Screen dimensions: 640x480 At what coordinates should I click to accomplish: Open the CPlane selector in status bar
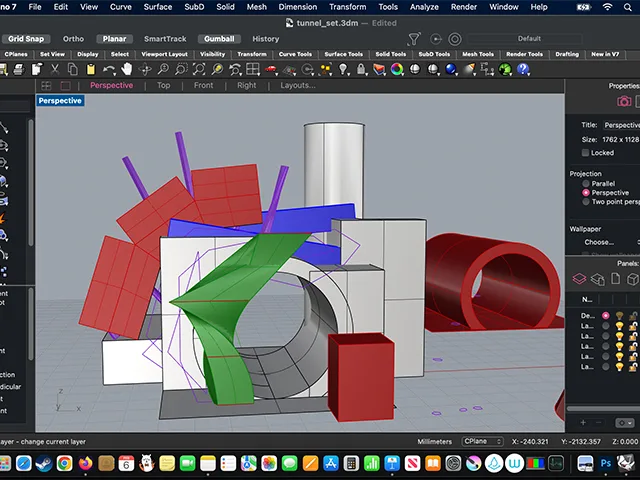pyautogui.click(x=482, y=442)
